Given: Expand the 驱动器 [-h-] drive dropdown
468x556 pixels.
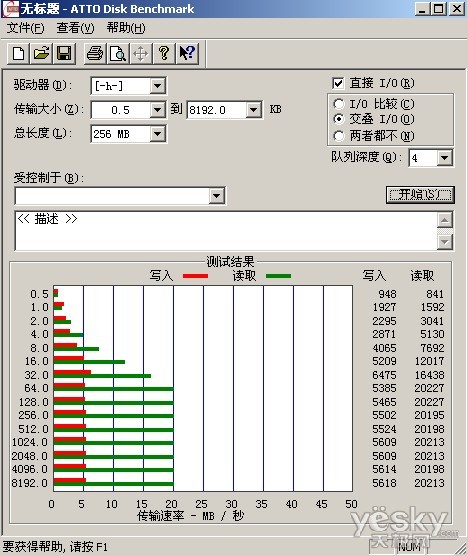Looking at the screenshot, I should coord(157,86).
